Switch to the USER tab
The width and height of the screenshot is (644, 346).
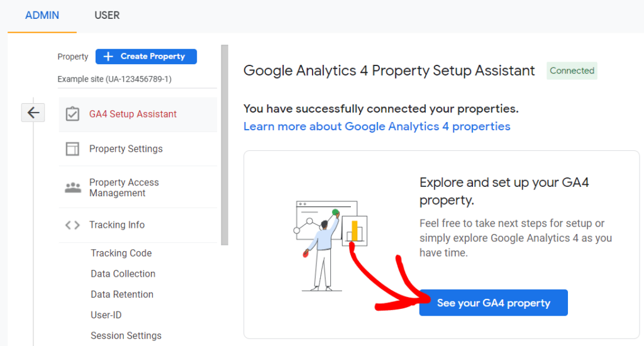pos(107,15)
